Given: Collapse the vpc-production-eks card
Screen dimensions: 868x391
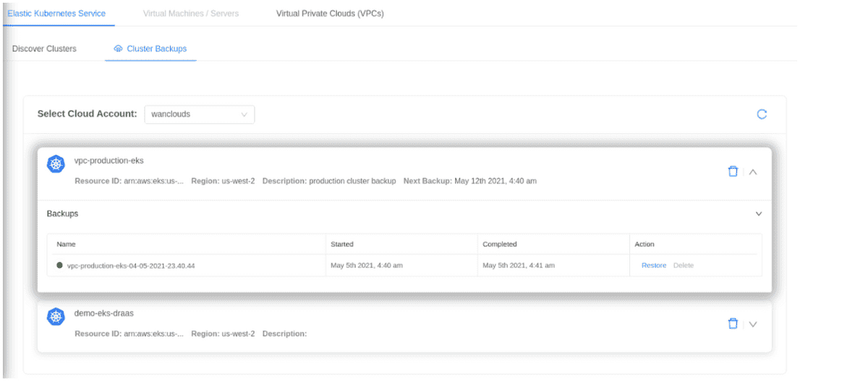Looking at the screenshot, I should (753, 172).
